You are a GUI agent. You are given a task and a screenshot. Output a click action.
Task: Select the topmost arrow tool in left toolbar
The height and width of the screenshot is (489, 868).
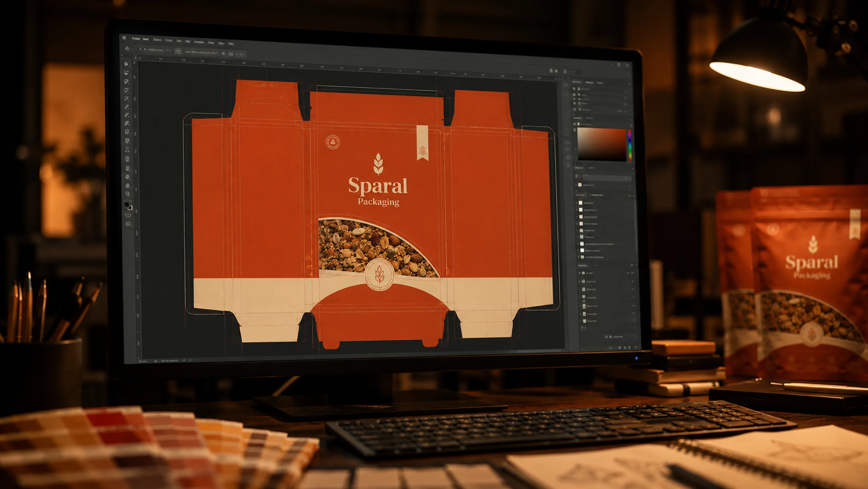(x=126, y=64)
